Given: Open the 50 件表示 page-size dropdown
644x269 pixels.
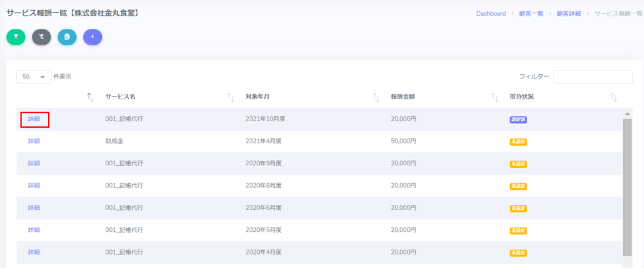Looking at the screenshot, I should (x=34, y=77).
